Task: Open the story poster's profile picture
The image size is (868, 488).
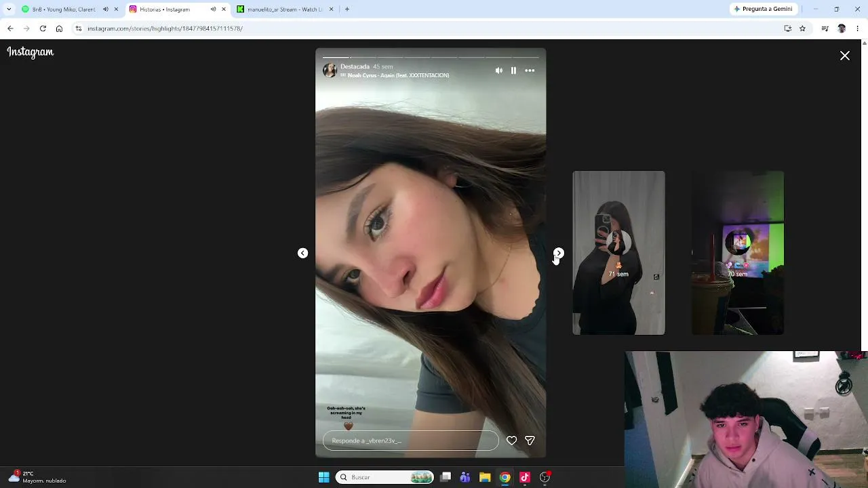Action: pos(330,70)
